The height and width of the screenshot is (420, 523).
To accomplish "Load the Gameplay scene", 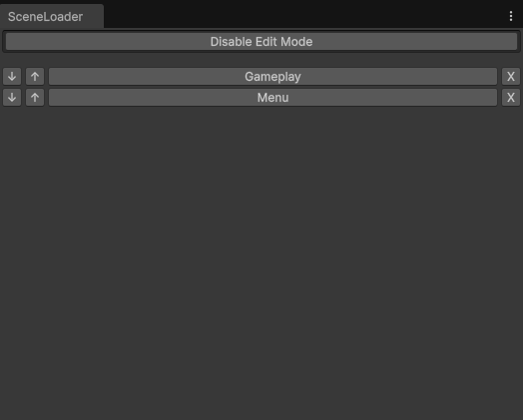I will [x=272, y=77].
